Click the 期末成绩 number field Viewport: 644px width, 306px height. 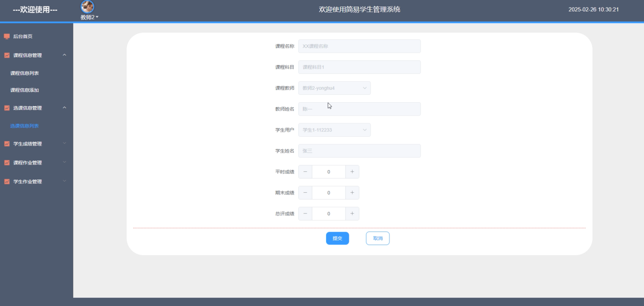click(x=328, y=193)
